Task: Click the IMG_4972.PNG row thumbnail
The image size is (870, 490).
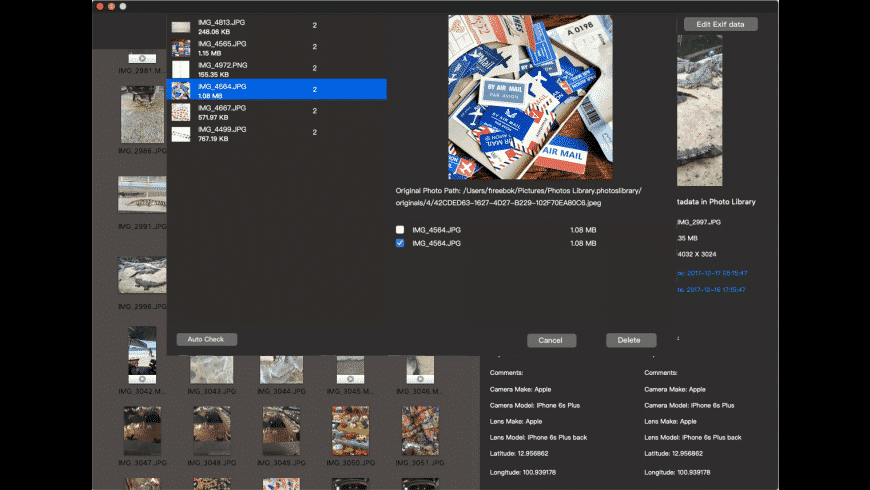Action: click(x=181, y=69)
